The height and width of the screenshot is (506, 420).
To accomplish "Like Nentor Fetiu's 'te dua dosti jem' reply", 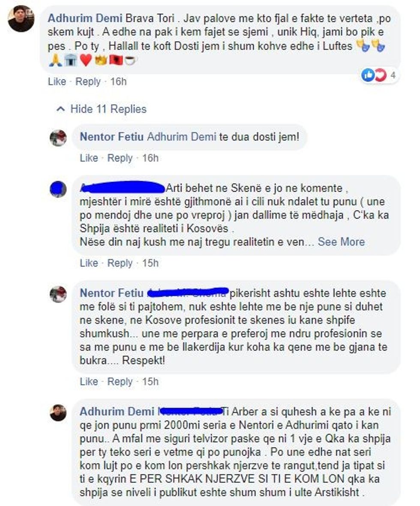I will pos(89,158).
